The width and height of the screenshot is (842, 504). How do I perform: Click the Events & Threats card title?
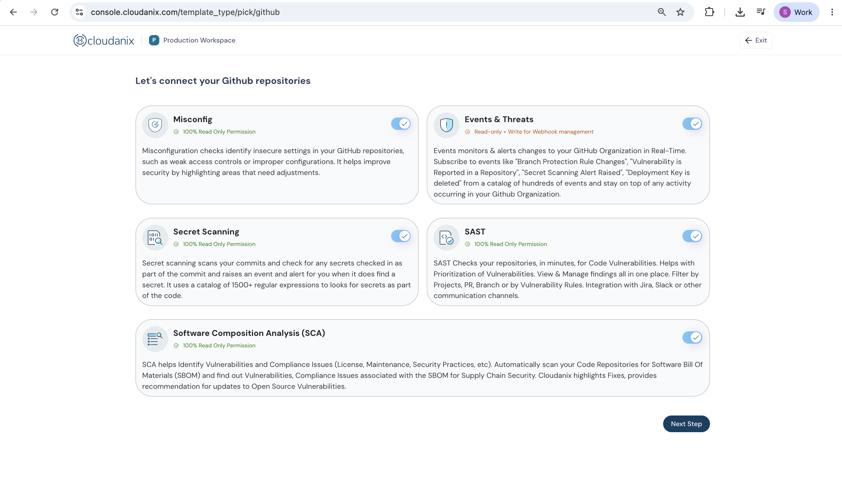tap(499, 119)
